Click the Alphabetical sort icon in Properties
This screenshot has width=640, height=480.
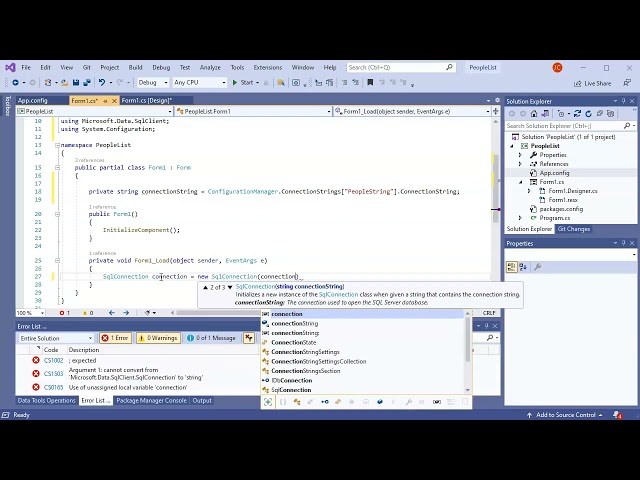pos(523,267)
